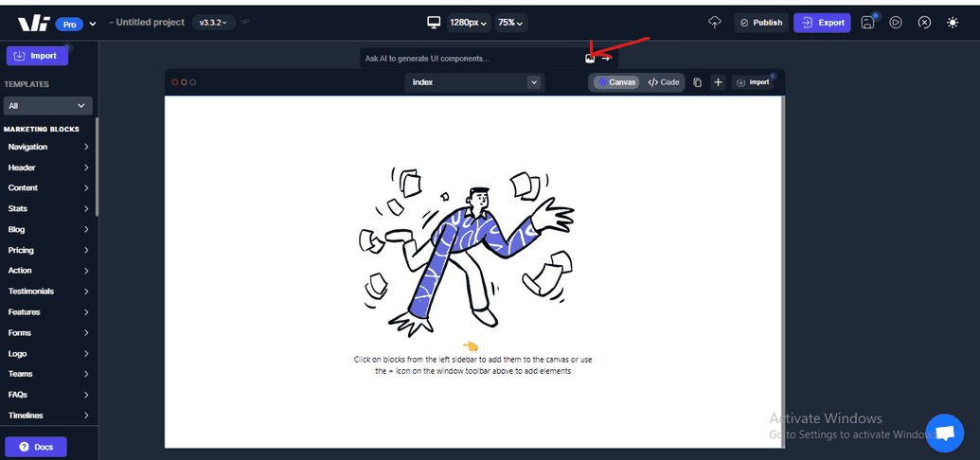Open the 75% zoom dropdown
Image resolution: width=980 pixels, height=460 pixels.
pyautogui.click(x=511, y=23)
